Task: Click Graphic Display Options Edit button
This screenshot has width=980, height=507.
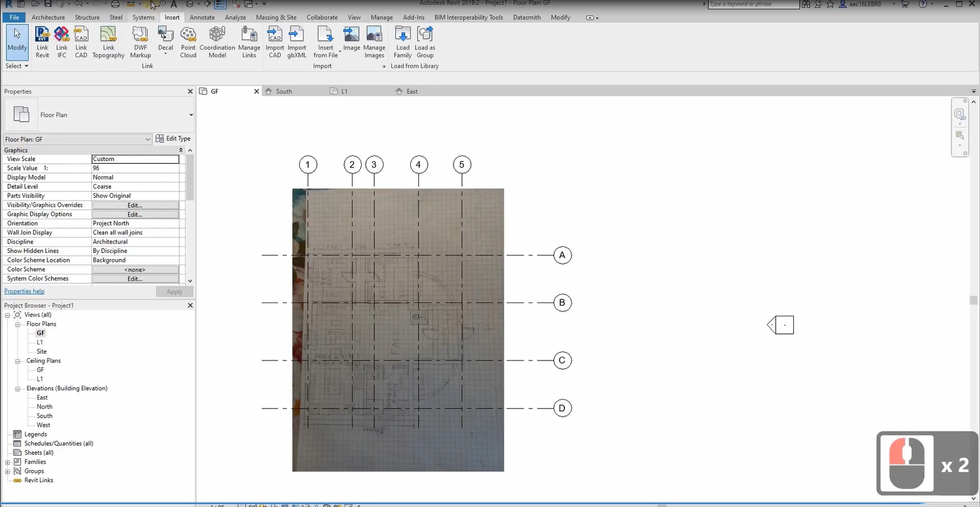Action: coord(135,214)
